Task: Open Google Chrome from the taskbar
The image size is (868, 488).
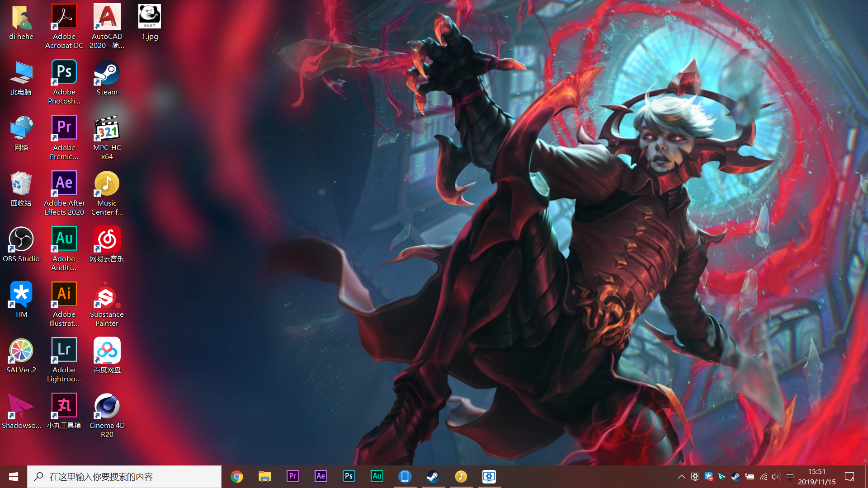Action: pos(236,477)
